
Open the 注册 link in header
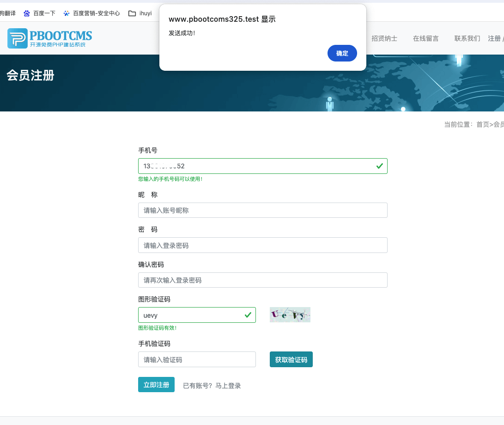click(x=494, y=38)
